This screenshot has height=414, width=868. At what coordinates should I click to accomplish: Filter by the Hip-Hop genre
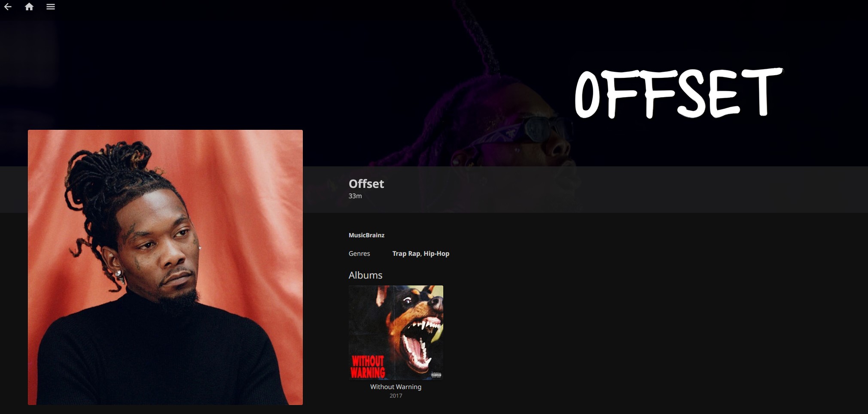pos(436,254)
